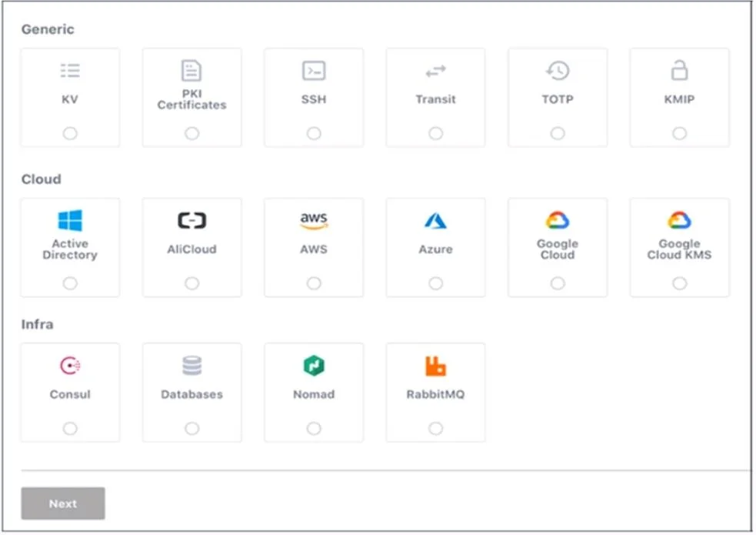This screenshot has width=756, height=535.
Task: Select the KMIP radio button
Action: click(680, 133)
